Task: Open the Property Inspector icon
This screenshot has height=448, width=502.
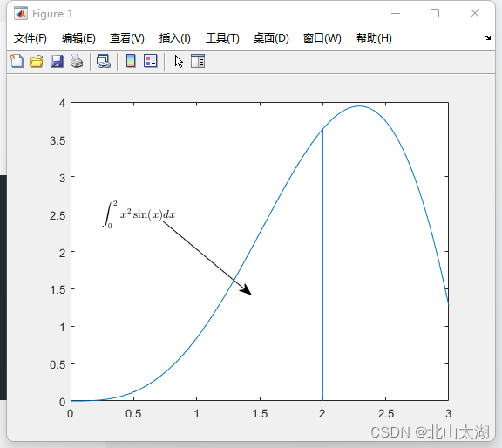Action: point(198,61)
